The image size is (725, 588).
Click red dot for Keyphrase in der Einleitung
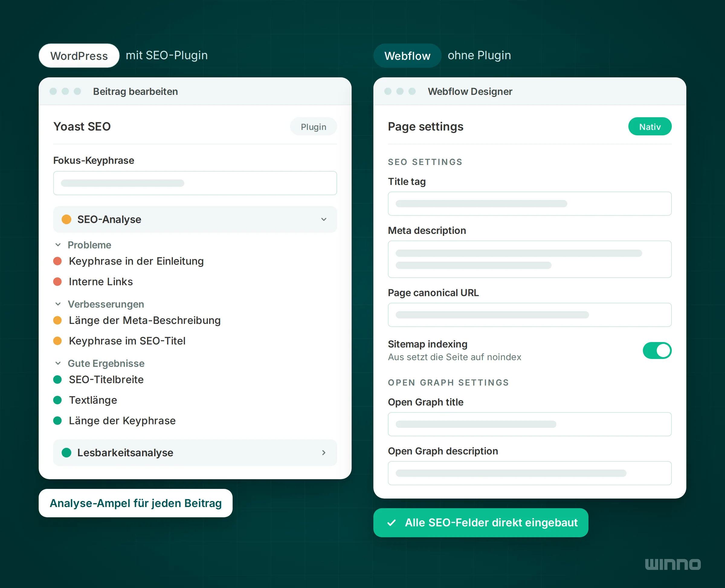[58, 261]
